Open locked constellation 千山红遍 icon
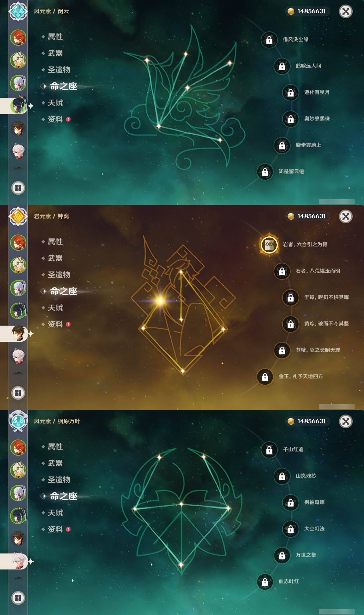This screenshot has width=364, height=615. click(269, 450)
